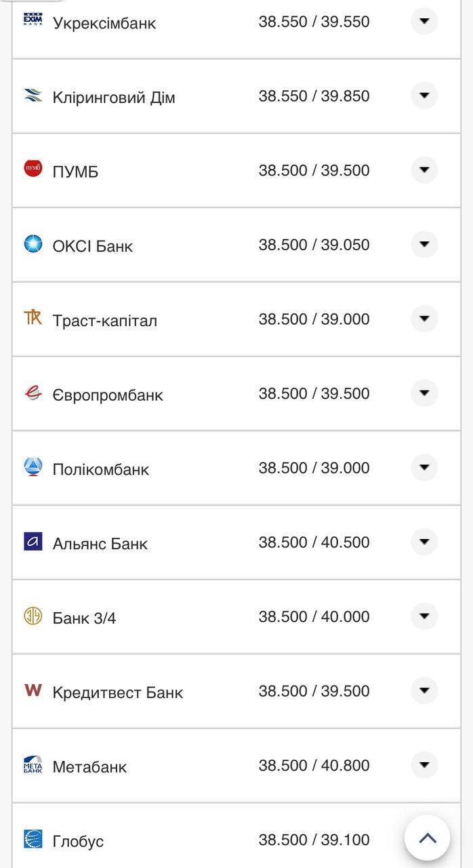Click the Європромбанк red logo
The image size is (473, 868).
[33, 393]
